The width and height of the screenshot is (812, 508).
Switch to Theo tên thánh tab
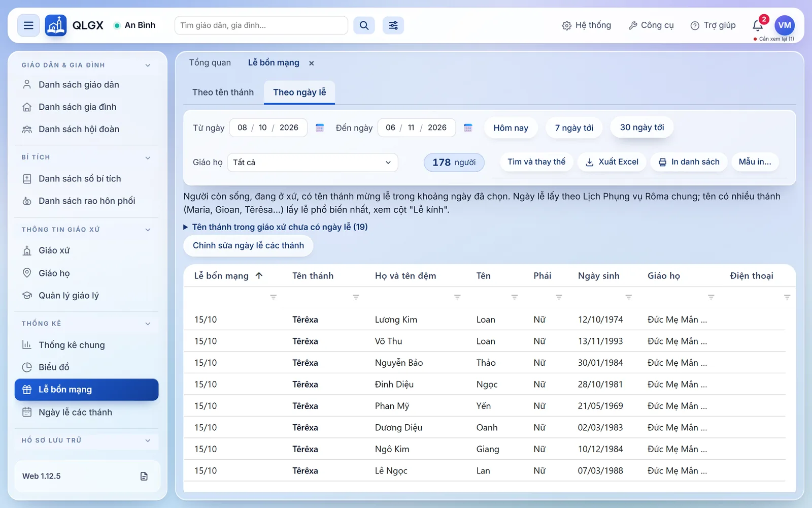pos(223,92)
